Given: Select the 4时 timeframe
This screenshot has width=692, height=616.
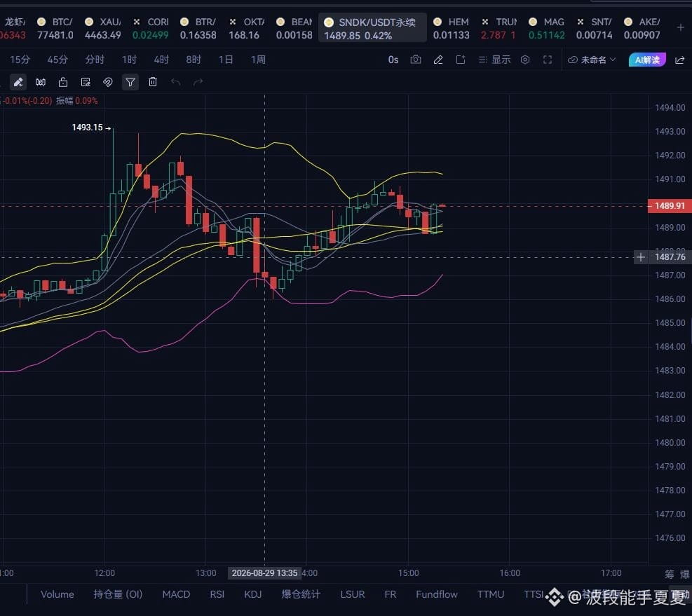Looking at the screenshot, I should (x=161, y=60).
